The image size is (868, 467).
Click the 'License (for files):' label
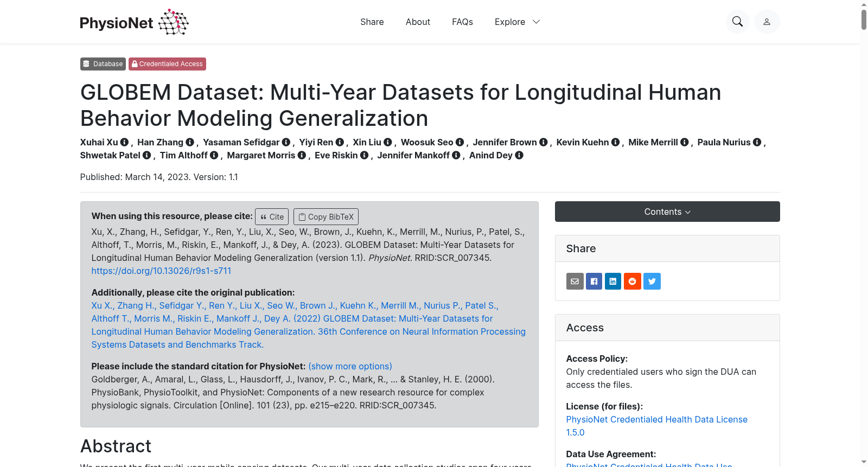pos(604,406)
